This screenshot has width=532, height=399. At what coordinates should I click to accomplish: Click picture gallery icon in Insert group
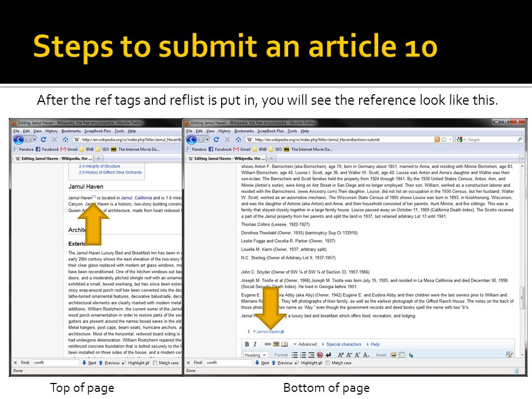click(393, 355)
